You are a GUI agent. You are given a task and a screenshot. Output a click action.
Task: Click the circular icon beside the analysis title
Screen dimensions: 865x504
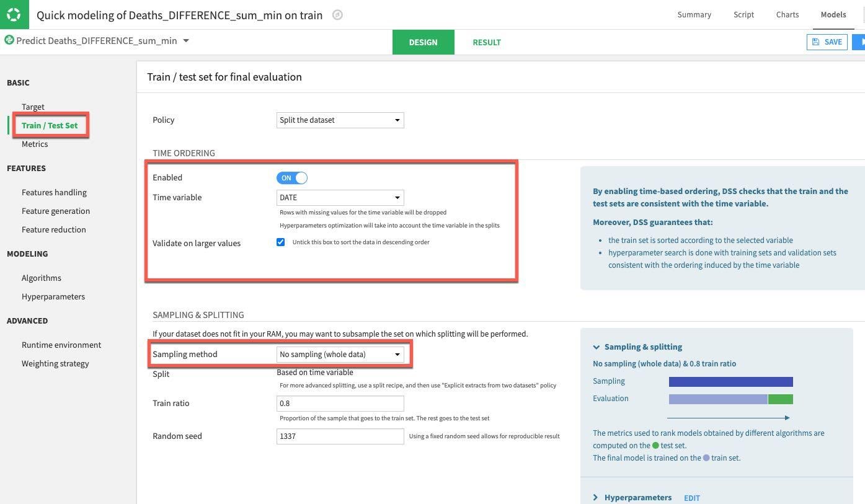coord(337,15)
